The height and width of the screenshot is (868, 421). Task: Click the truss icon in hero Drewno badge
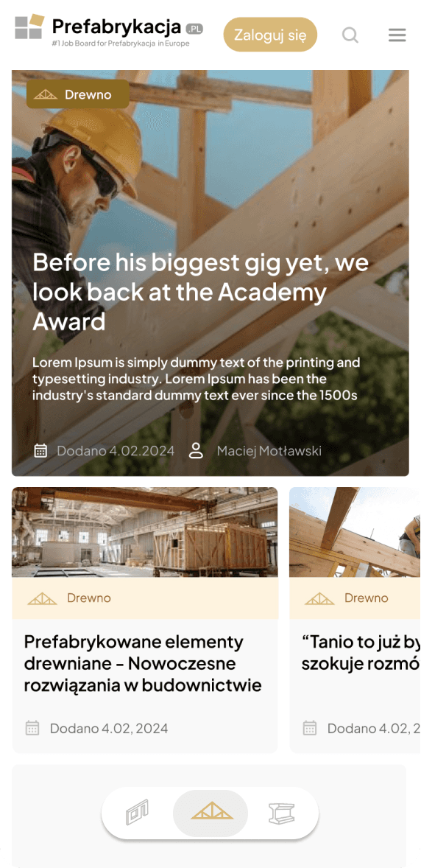pyautogui.click(x=46, y=94)
